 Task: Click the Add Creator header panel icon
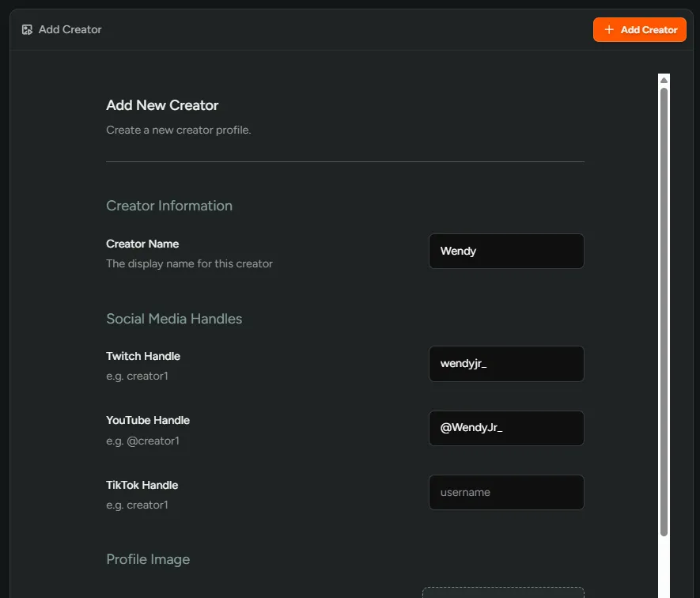pos(27,29)
